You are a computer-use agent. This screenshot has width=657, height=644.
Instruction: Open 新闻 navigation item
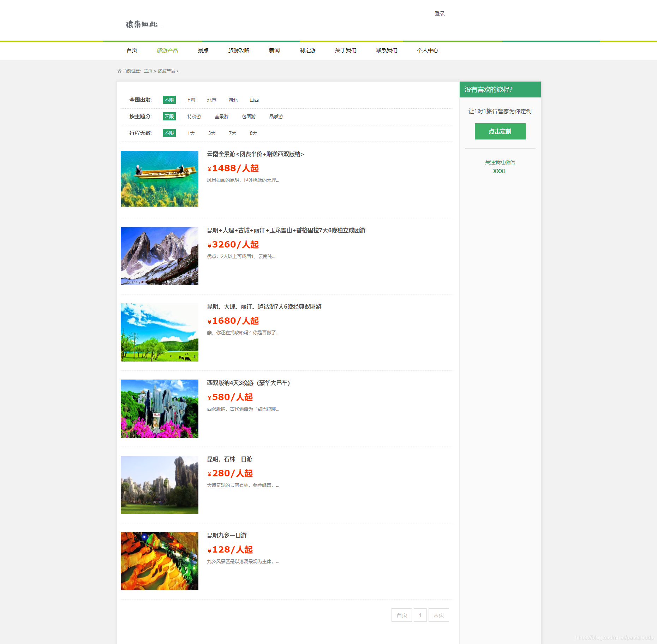click(x=274, y=50)
